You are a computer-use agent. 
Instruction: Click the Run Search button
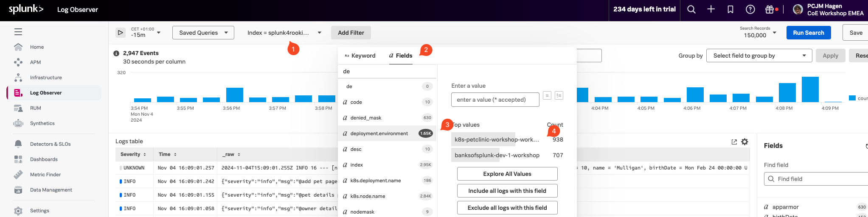tap(808, 33)
